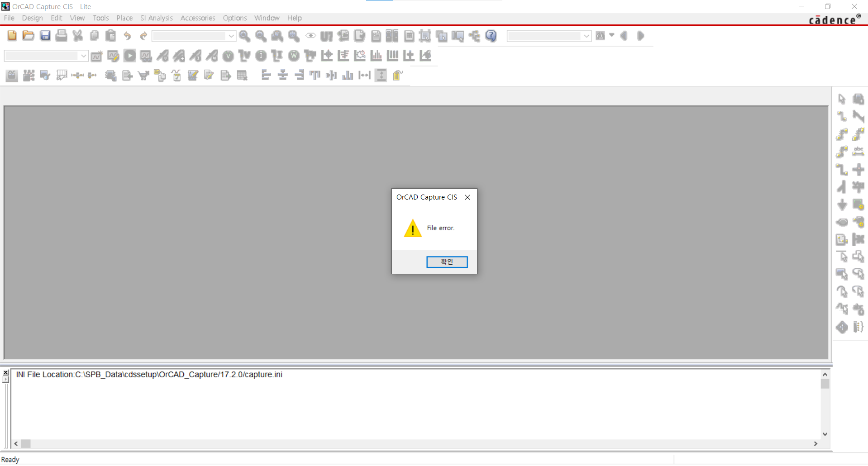Viewport: 868px width, 466px height.
Task: Expand the simulation profile combo box arrow
Action: 84,56
